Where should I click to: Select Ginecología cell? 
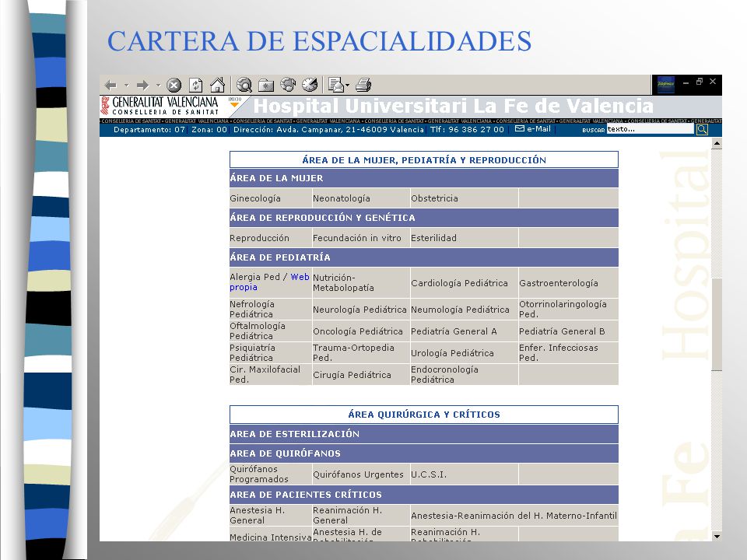tap(270, 198)
